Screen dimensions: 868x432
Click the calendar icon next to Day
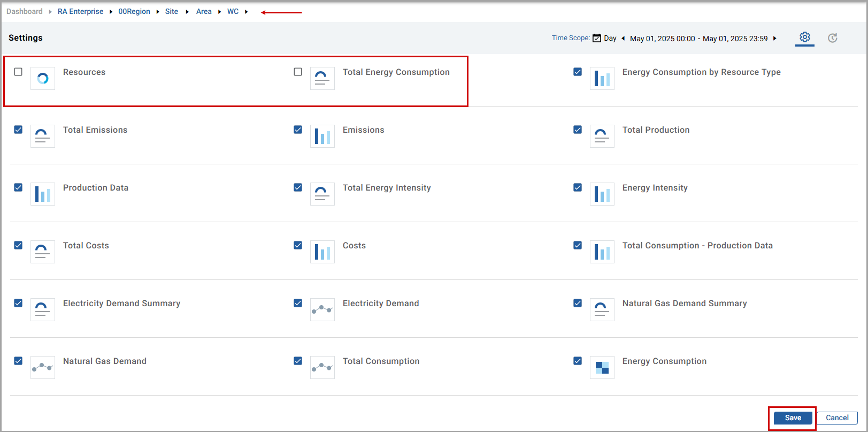597,39
